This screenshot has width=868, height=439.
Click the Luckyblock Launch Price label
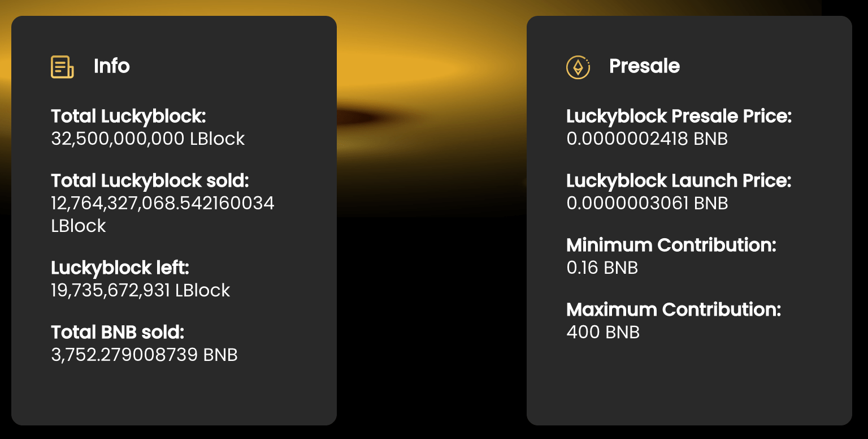coord(679,181)
